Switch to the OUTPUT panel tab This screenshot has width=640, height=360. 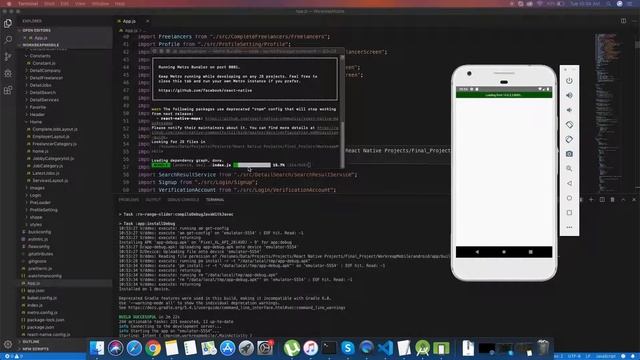pos(153,200)
